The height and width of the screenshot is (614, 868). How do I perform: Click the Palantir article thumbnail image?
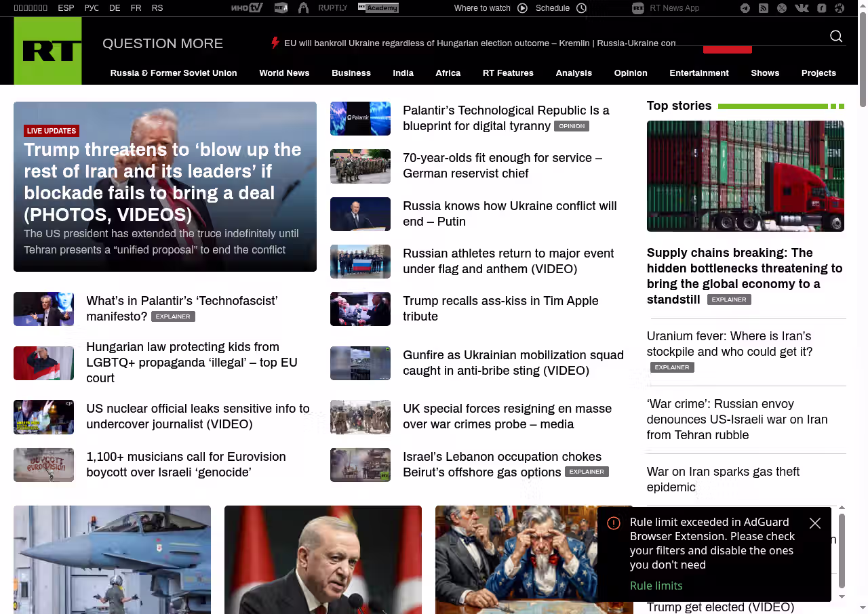coord(360,119)
